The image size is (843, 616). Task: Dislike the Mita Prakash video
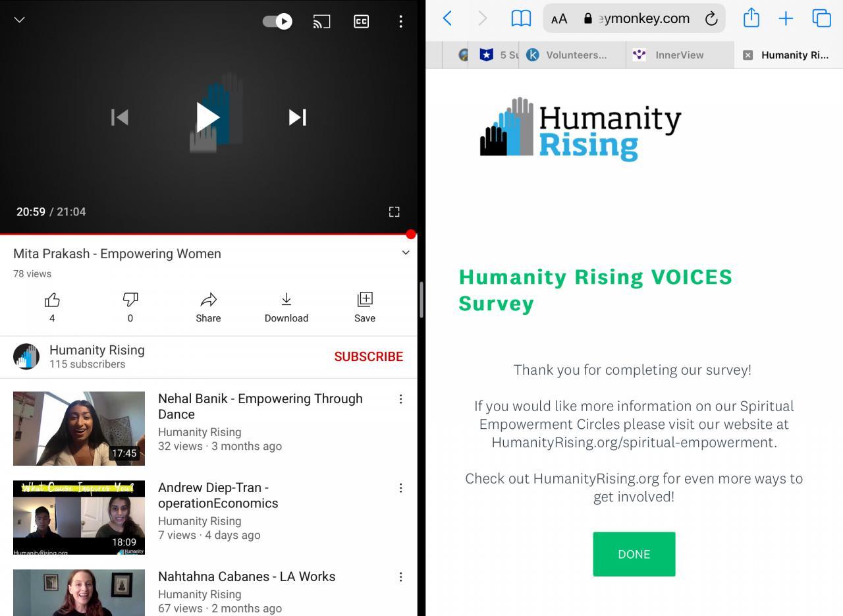click(x=130, y=307)
